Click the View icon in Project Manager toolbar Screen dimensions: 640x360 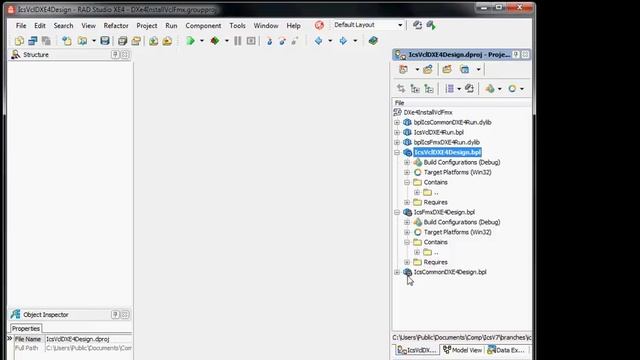[464, 69]
